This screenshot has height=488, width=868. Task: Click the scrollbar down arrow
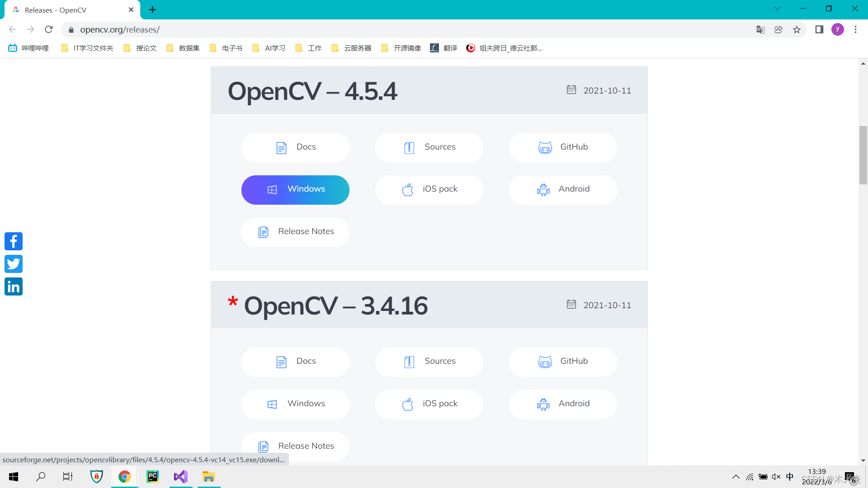863,460
